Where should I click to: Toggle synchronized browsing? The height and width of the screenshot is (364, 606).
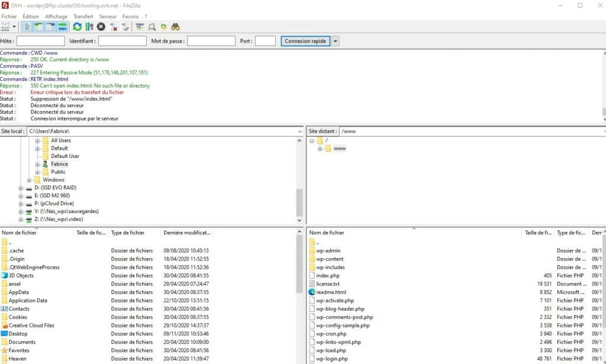pyautogui.click(x=163, y=27)
